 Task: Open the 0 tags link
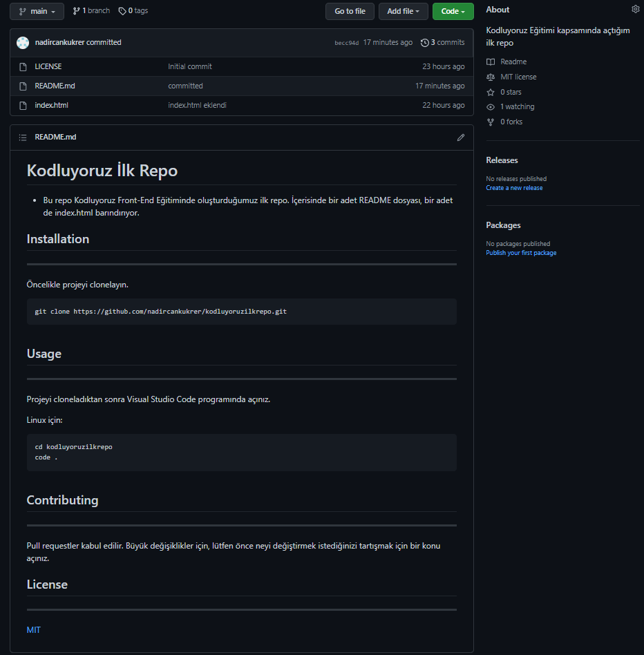click(x=133, y=11)
